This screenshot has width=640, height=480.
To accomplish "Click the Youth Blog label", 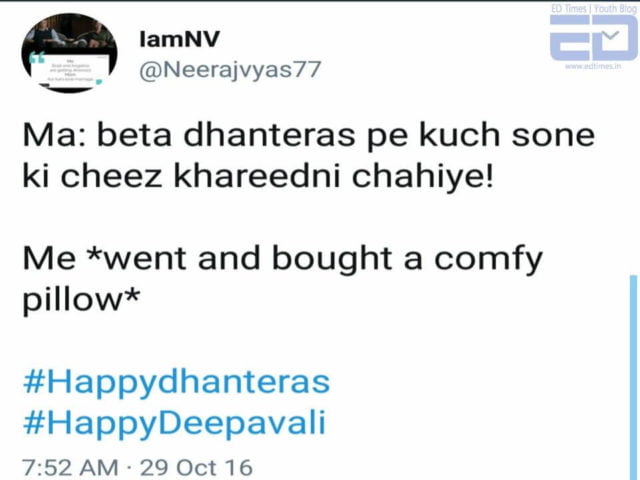I will click(614, 9).
